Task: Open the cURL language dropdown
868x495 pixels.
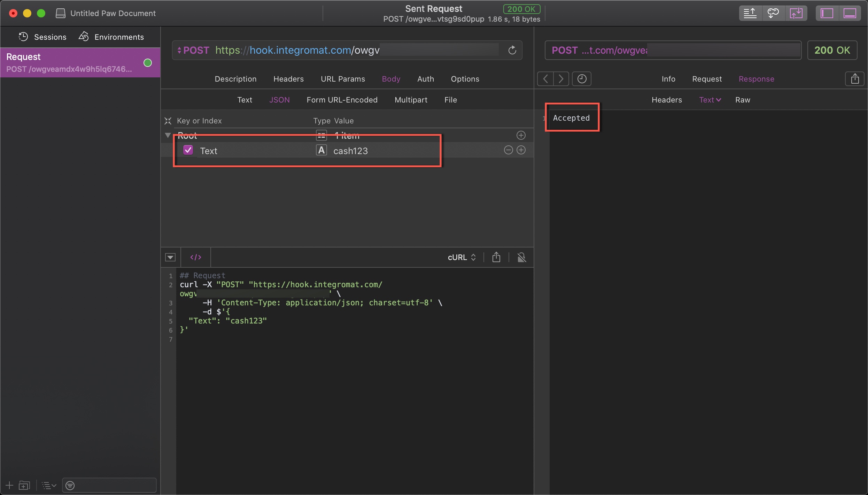Action: 462,257
